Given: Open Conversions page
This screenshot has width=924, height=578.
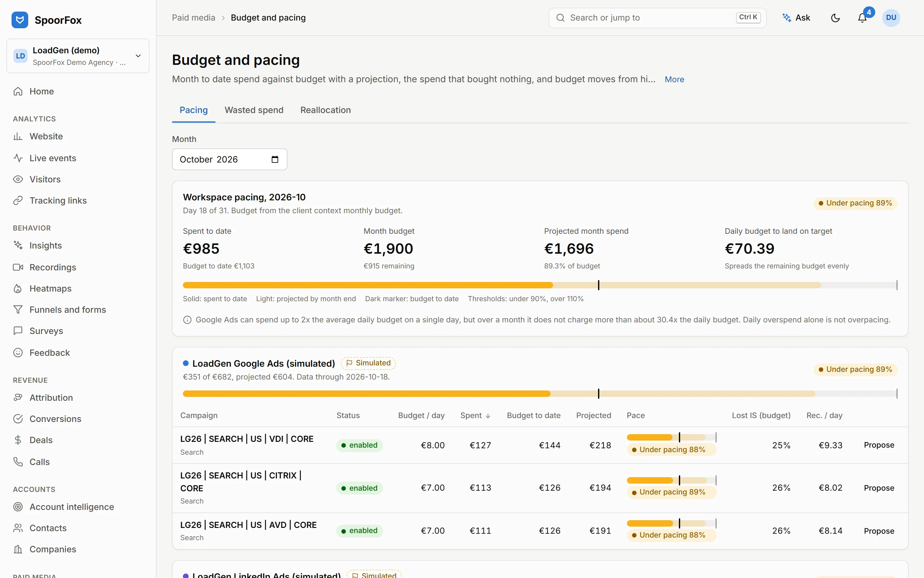Looking at the screenshot, I should [x=78, y=419].
